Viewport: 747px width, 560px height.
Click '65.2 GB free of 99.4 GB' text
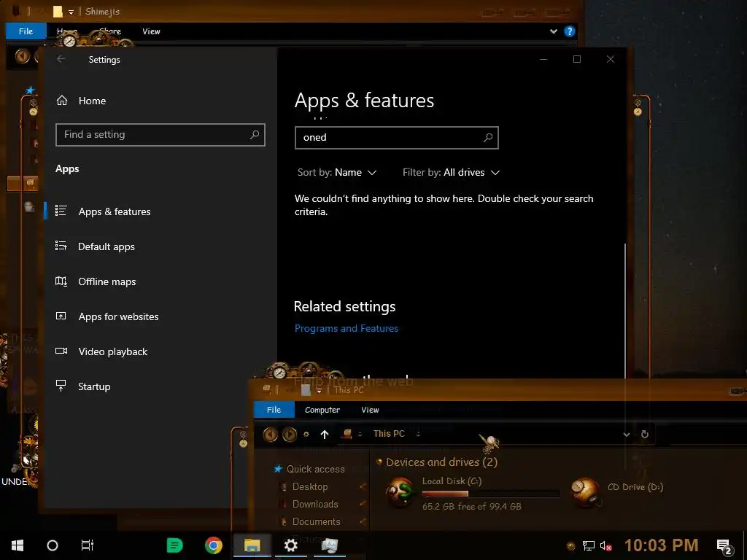[x=472, y=507]
